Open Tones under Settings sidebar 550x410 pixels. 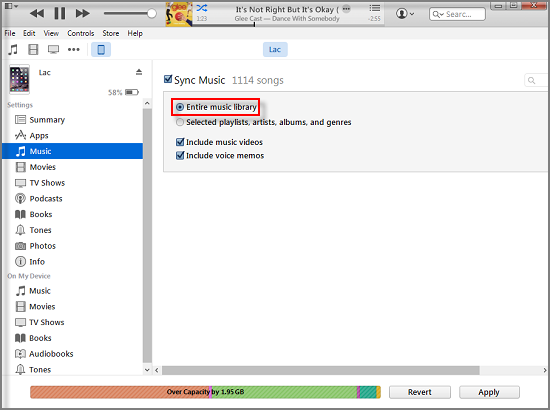point(72,230)
